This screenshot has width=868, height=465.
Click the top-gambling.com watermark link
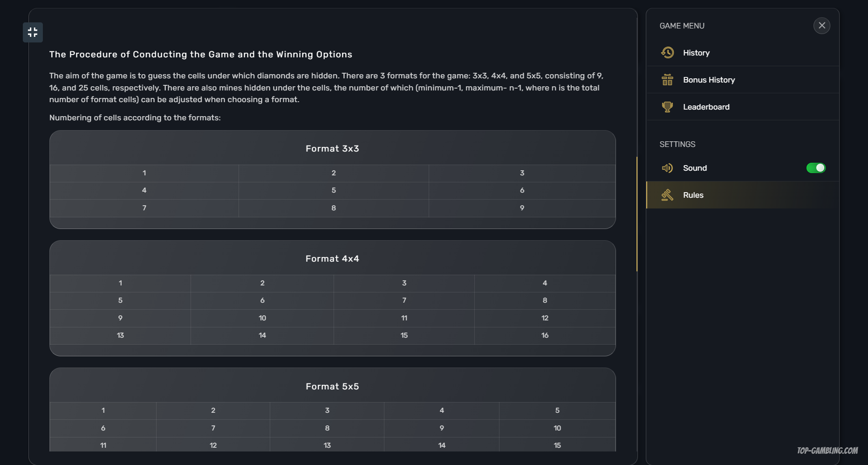pyautogui.click(x=827, y=451)
